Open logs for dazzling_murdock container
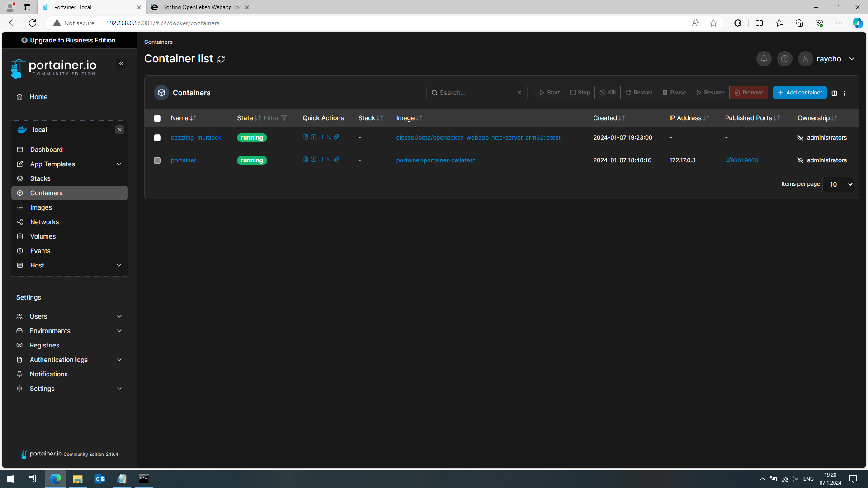 coord(306,137)
